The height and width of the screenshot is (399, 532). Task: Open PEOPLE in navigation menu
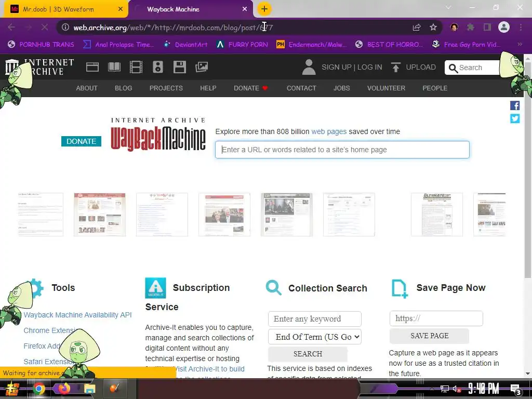pyautogui.click(x=435, y=88)
